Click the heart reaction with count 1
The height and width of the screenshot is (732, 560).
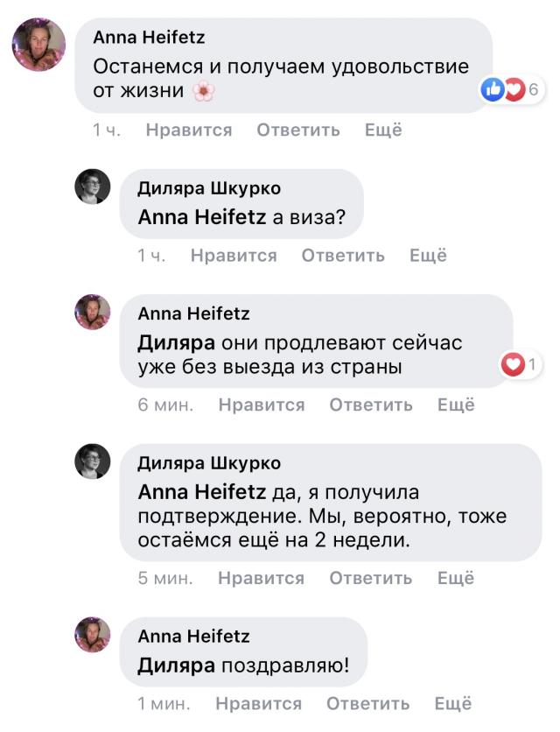pyautogui.click(x=521, y=364)
